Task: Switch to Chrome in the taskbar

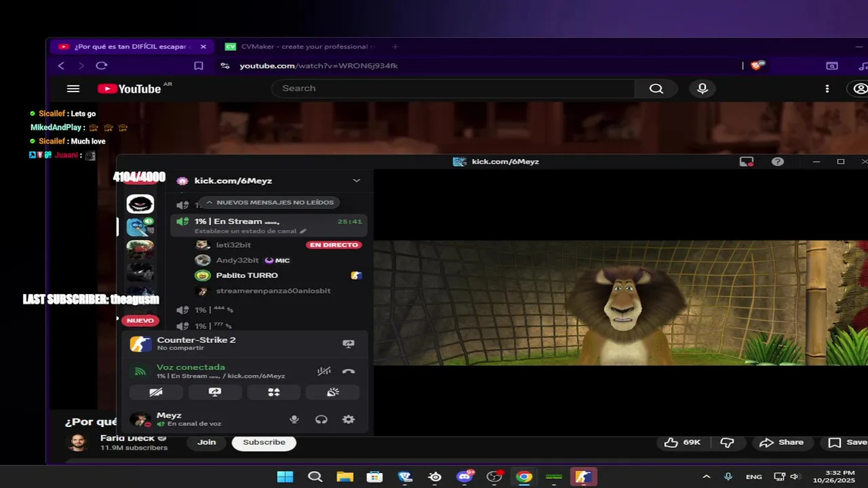Action: 524,476
